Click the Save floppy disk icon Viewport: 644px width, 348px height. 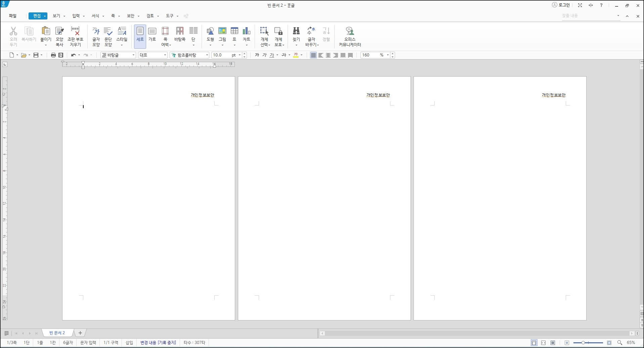[x=36, y=55]
